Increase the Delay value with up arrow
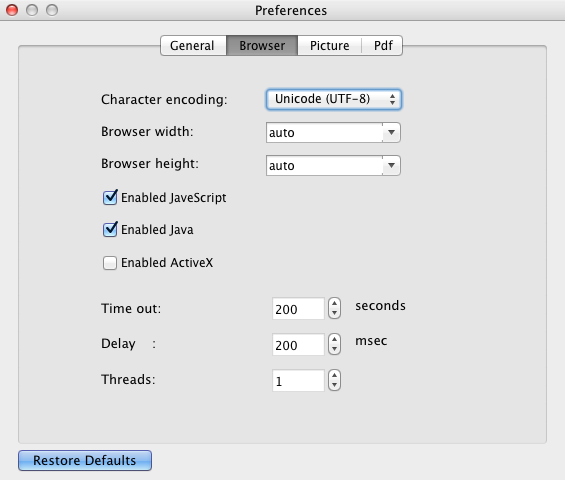 coord(334,339)
